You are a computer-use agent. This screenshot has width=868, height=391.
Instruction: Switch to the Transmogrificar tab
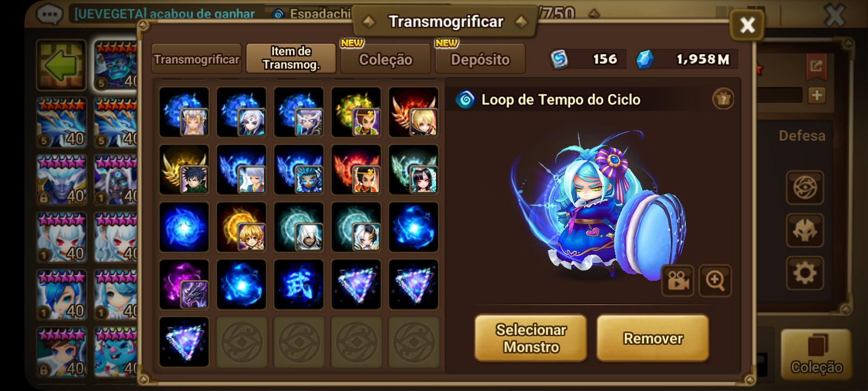tap(196, 59)
